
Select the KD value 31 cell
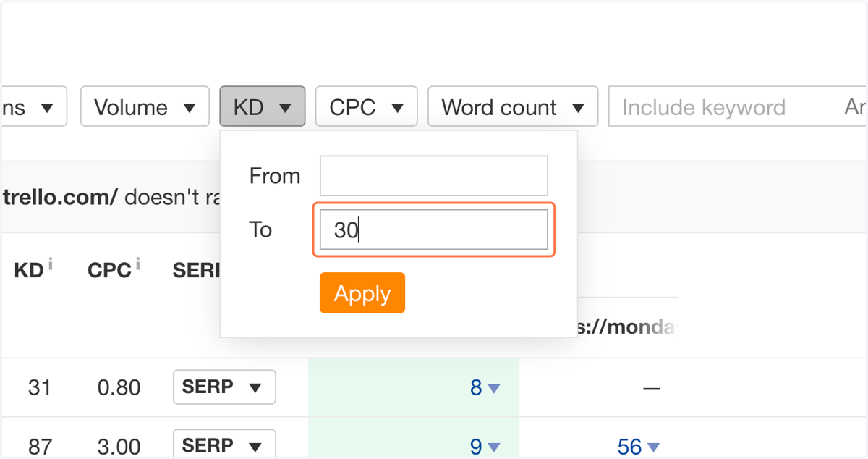40,388
